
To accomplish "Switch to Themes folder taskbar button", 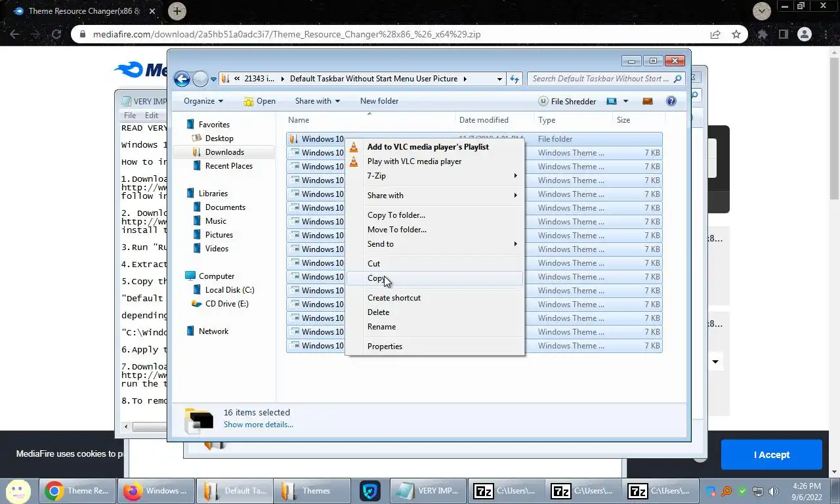I will coord(310,491).
